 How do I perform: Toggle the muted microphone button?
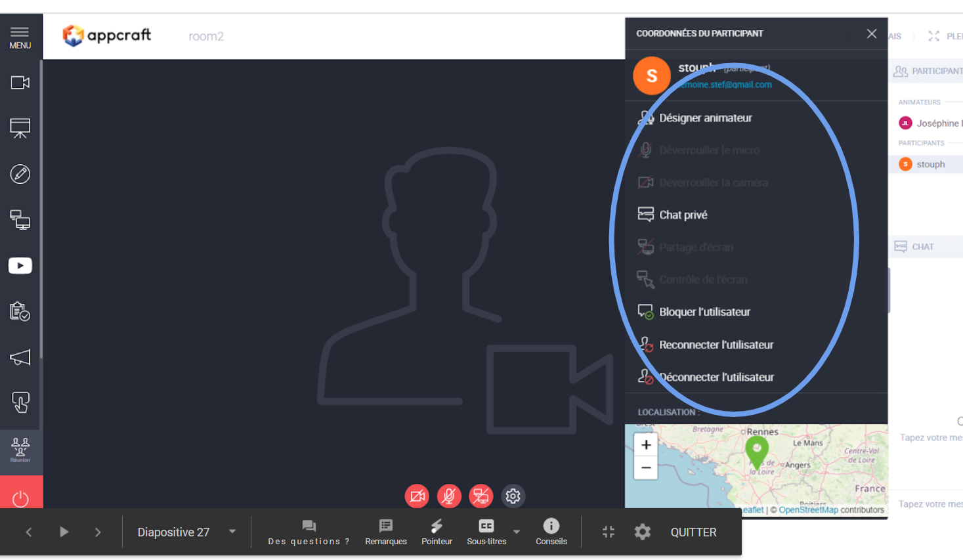tap(449, 496)
